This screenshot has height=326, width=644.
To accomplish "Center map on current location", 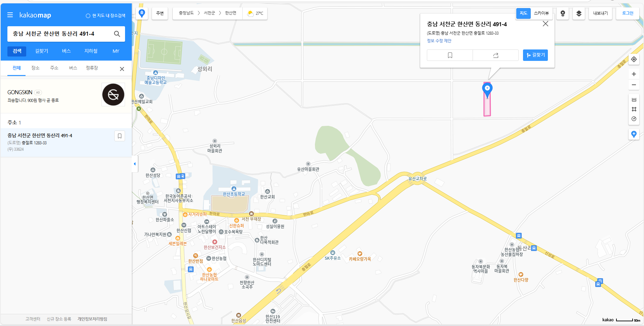I will click(634, 59).
